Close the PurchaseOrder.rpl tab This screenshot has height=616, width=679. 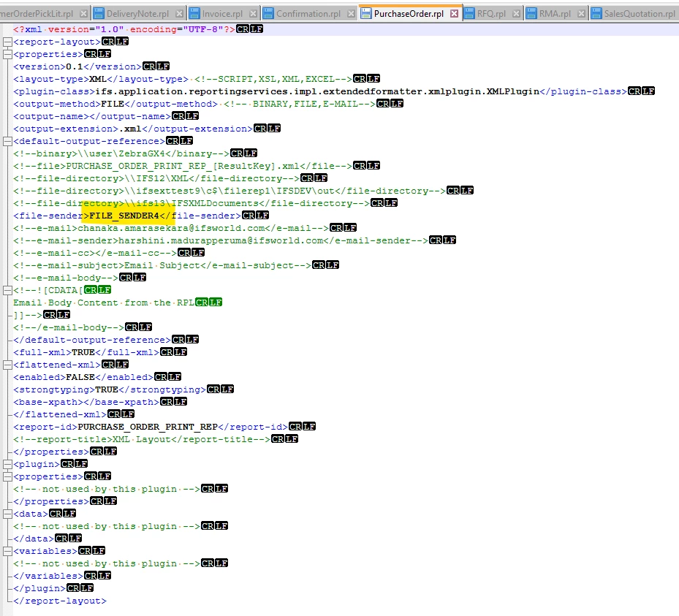coord(454,14)
